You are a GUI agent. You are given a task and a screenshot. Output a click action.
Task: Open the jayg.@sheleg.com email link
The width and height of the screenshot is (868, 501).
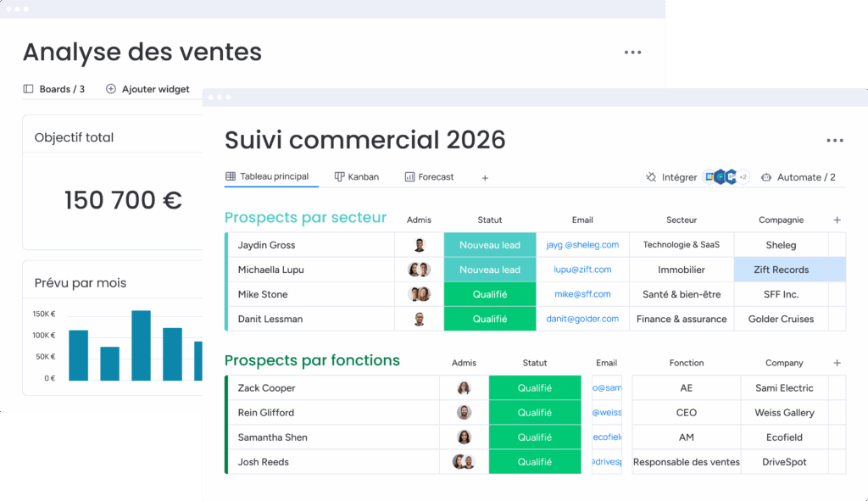click(x=582, y=245)
